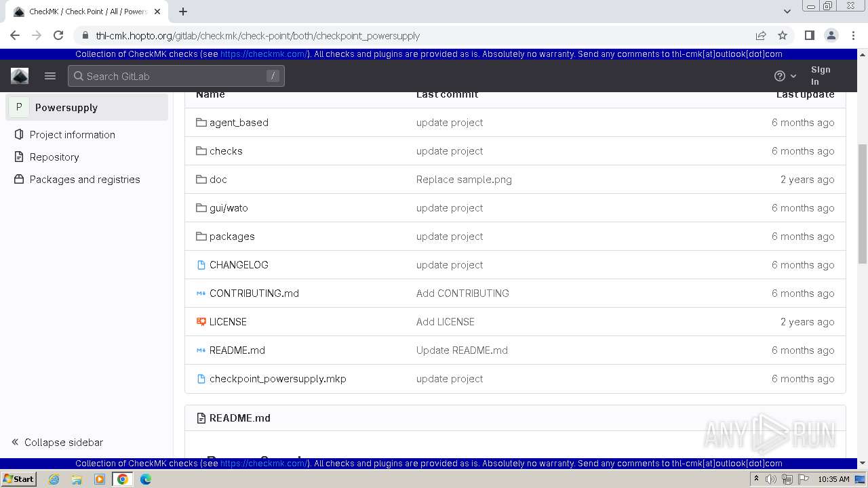The image size is (868, 488).
Task: Click the Chrome taskbar icon
Action: pyautogui.click(x=123, y=479)
